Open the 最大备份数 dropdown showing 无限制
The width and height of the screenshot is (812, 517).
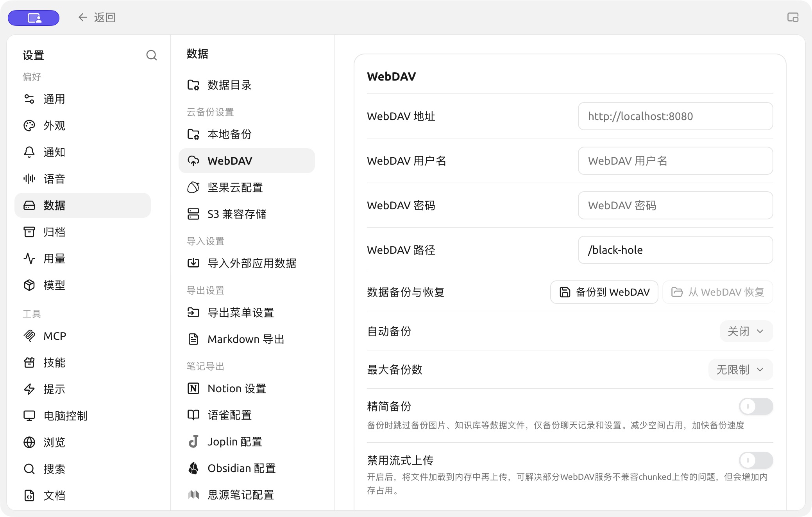[740, 370]
